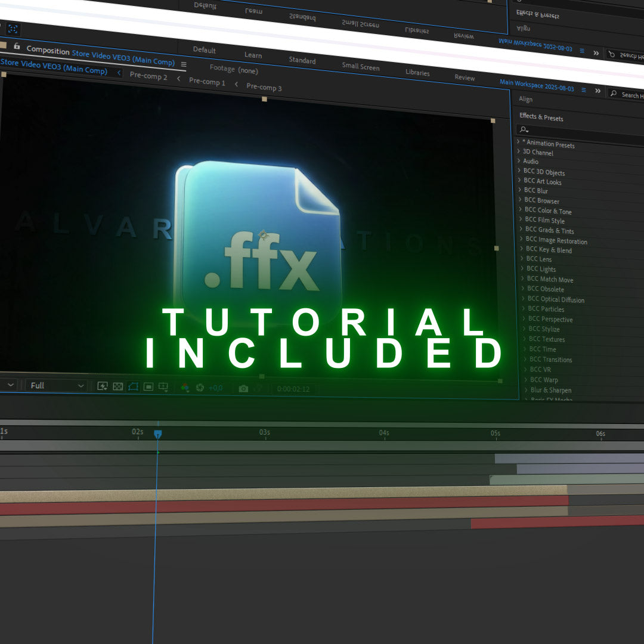The height and width of the screenshot is (644, 644).
Task: Click the Search Help magnifier icon
Action: (613, 92)
